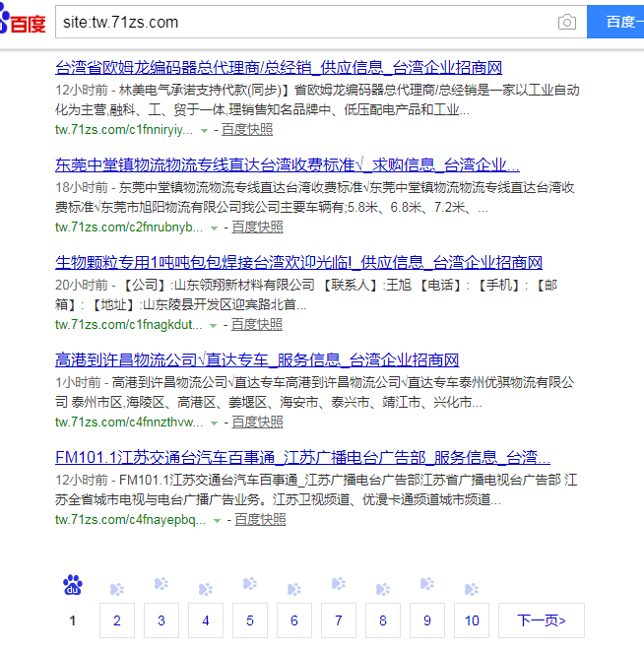
Task: Click the Baidu paw icon above page 1
Action: coord(73,585)
